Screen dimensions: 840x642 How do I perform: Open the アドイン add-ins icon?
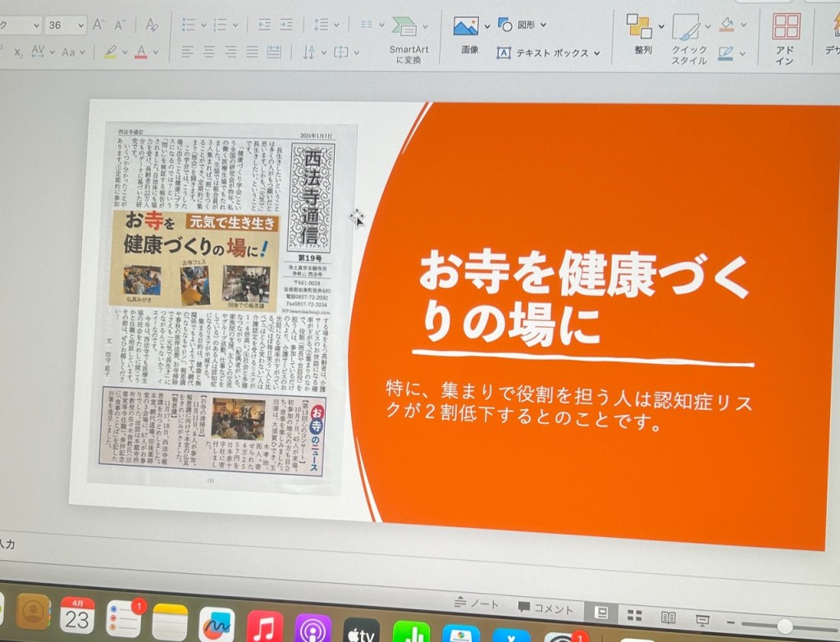pyautogui.click(x=786, y=27)
